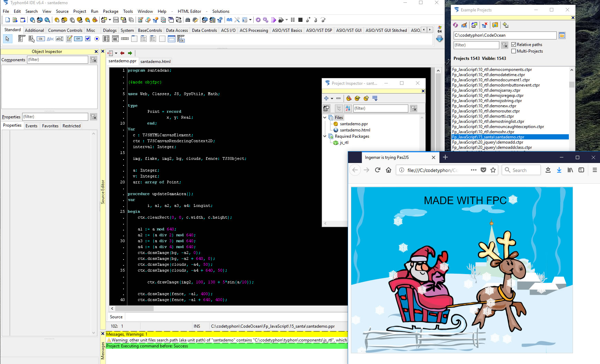The width and height of the screenshot is (600, 364).
Task: Select the TToggleBox on component icon
Action: (x=78, y=39)
